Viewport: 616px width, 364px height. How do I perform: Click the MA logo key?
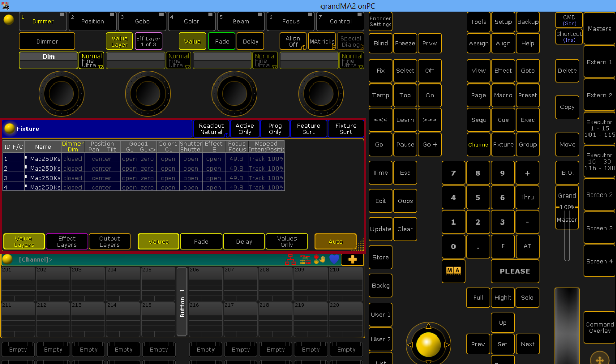(x=453, y=271)
